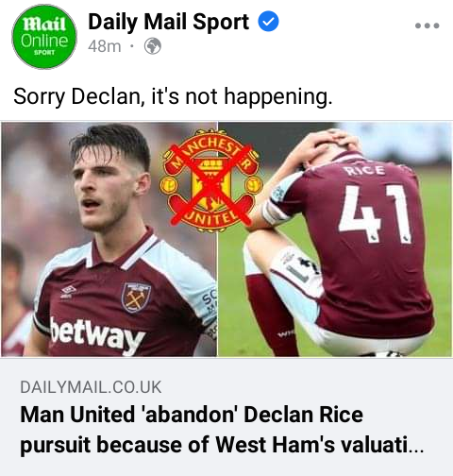Click the West Ham crest on the shirt
Screen dimensions: 453x476
click(x=136, y=297)
